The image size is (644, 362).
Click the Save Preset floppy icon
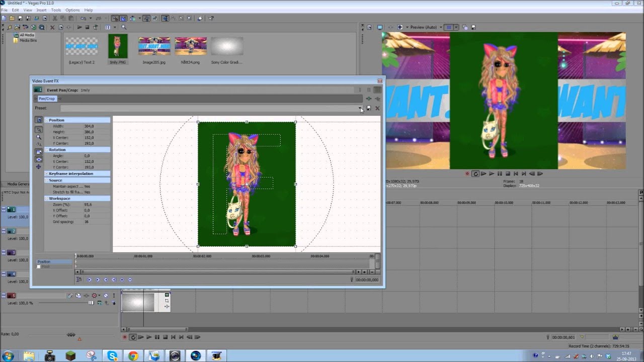tap(369, 108)
